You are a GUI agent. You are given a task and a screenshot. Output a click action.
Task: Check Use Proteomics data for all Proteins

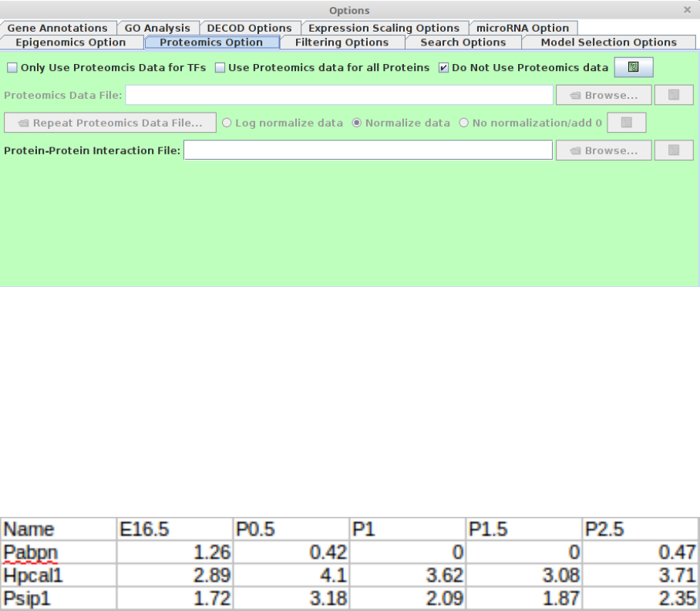click(x=220, y=68)
